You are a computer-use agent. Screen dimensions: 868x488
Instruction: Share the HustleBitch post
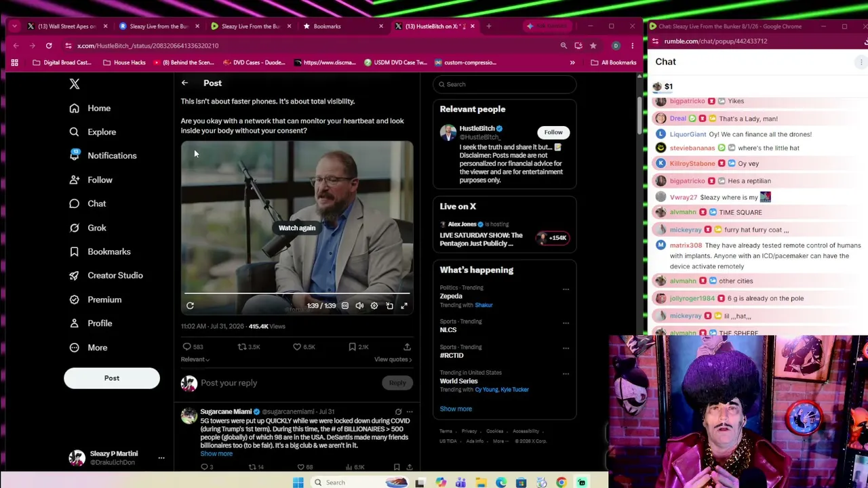tap(407, 347)
